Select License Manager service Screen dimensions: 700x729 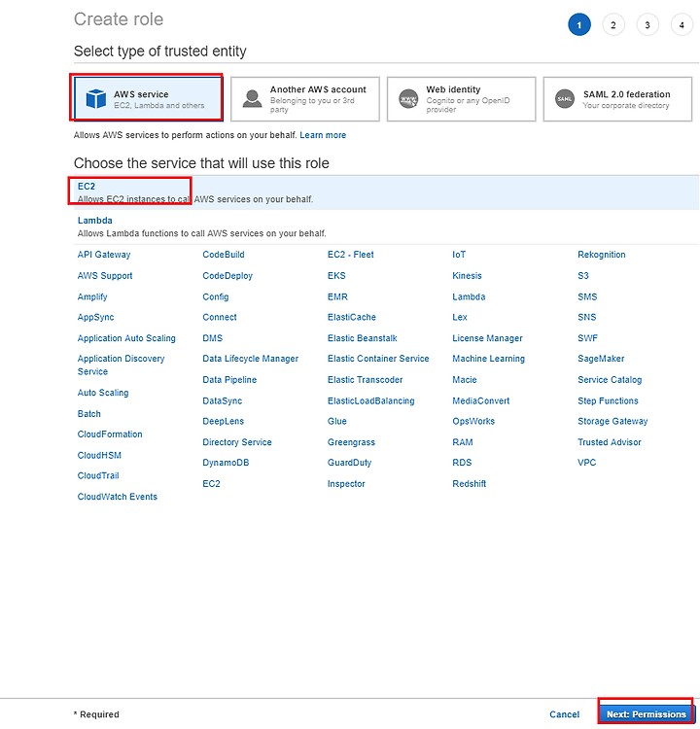click(487, 338)
